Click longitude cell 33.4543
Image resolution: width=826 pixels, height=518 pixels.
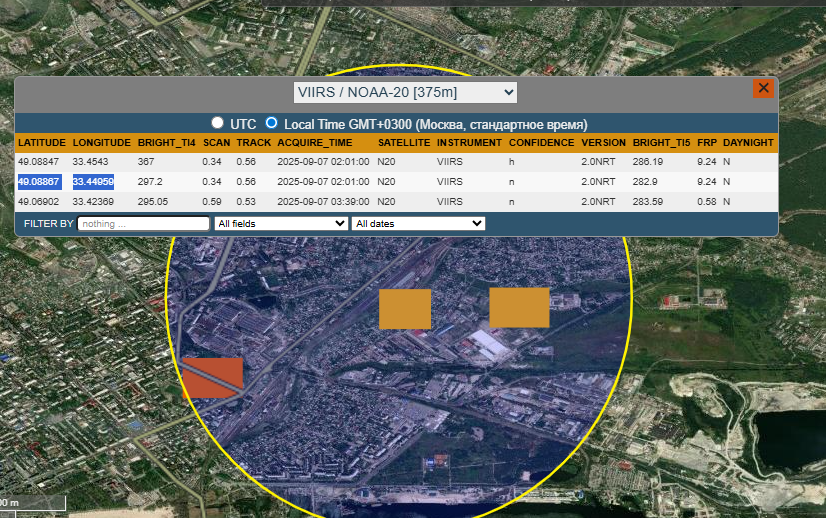pyautogui.click(x=91, y=162)
